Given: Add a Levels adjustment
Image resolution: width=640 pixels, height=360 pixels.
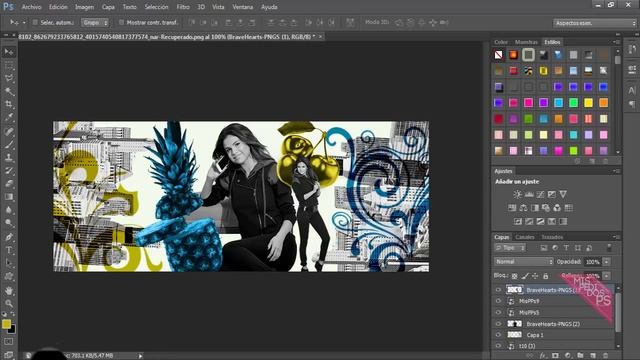Looking at the screenshot, I should click(529, 194).
